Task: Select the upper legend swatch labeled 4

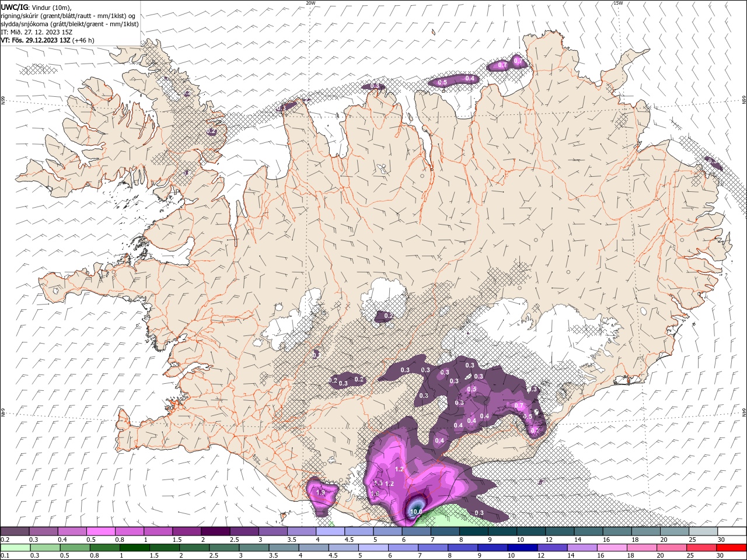Action: [330, 531]
